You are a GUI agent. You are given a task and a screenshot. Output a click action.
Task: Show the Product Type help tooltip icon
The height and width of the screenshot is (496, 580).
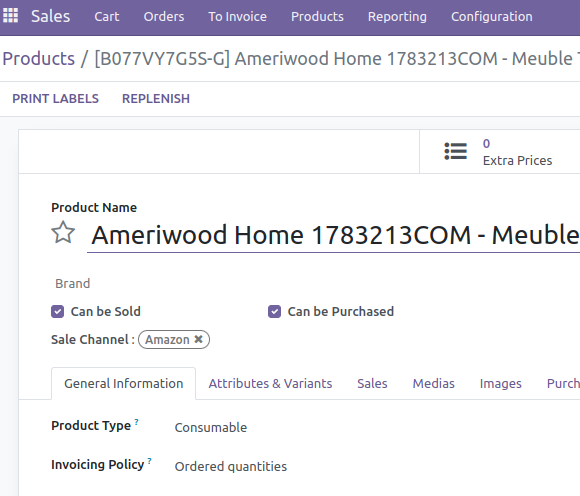(x=136, y=422)
